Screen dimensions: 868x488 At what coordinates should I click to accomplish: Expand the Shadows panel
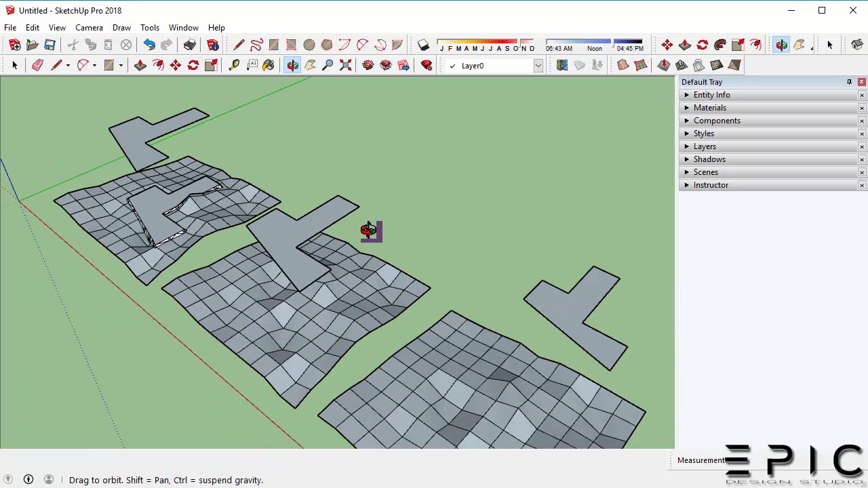point(687,159)
